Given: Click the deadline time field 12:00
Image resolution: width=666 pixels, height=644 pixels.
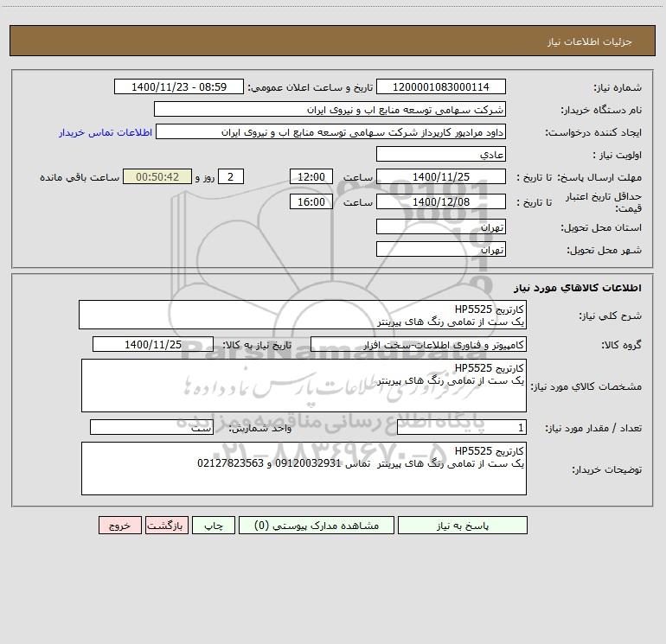Looking at the screenshot, I should pyautogui.click(x=311, y=176).
